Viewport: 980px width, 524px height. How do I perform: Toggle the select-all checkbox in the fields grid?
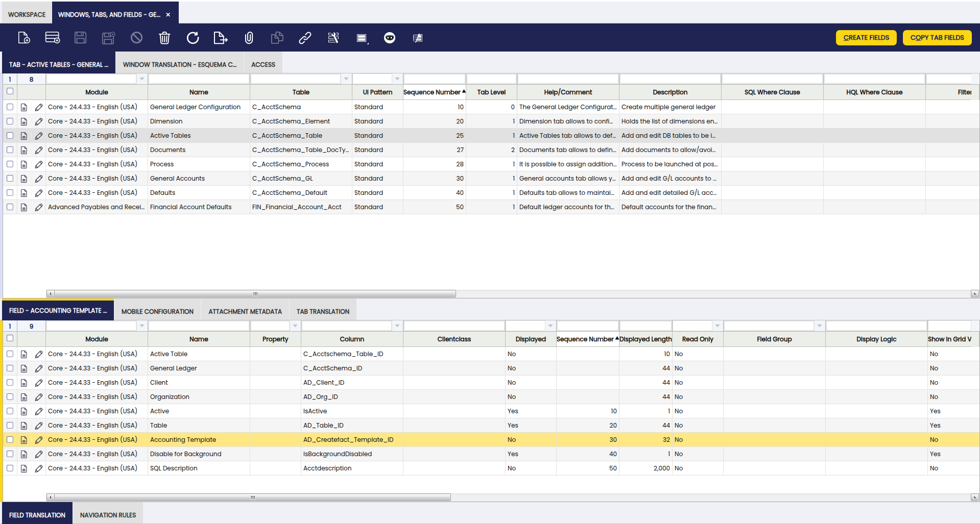tap(10, 338)
